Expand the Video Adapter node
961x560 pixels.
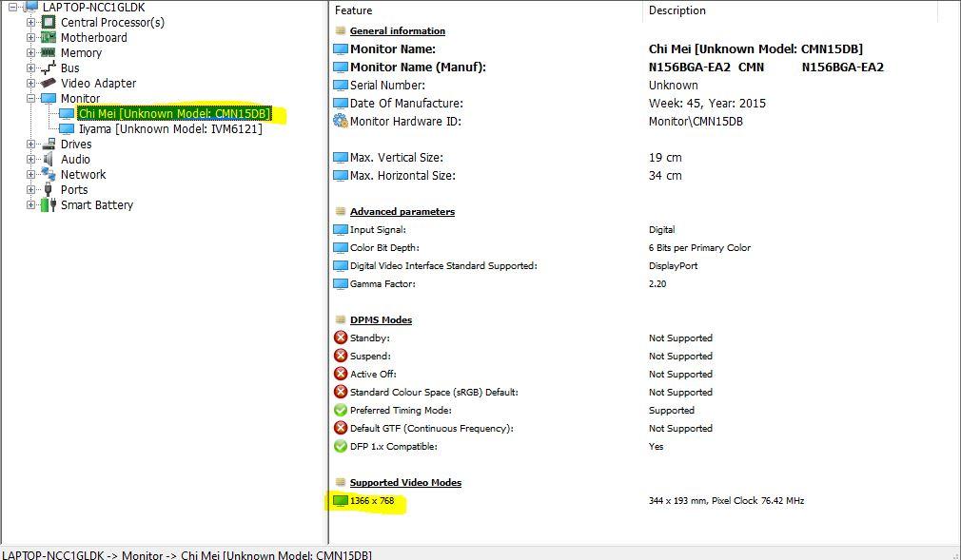[x=30, y=83]
